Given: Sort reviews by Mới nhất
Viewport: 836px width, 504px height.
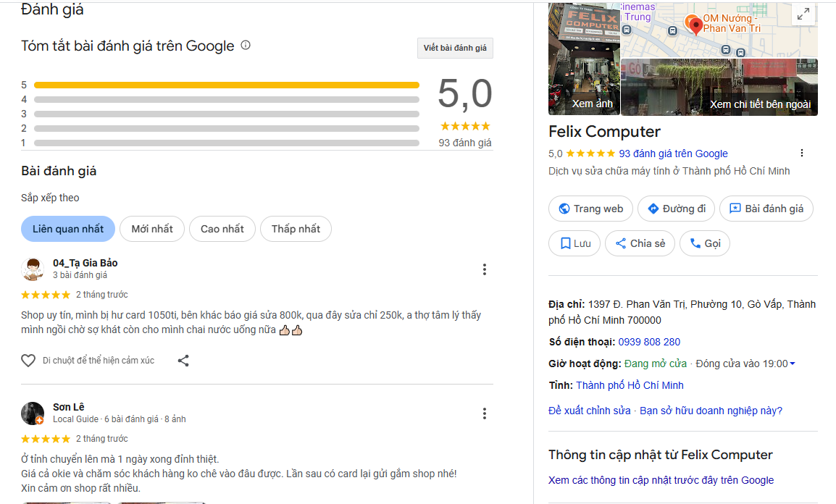Looking at the screenshot, I should (x=152, y=229).
